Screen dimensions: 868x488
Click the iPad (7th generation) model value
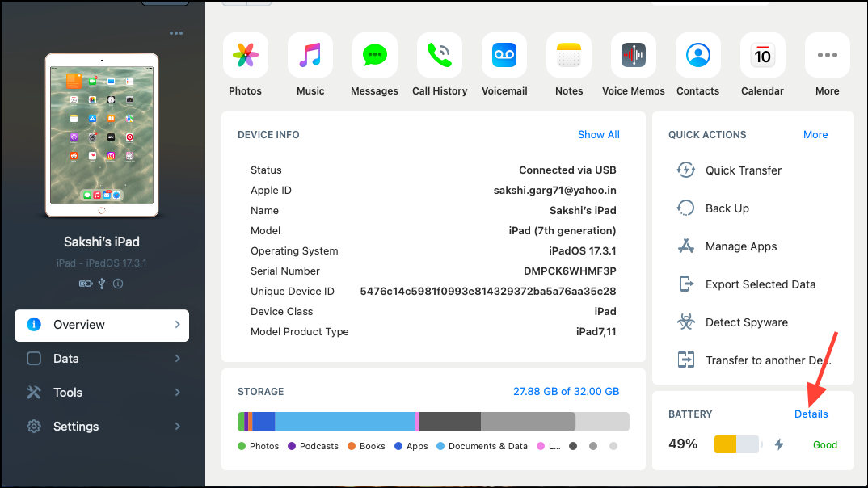[x=563, y=231]
